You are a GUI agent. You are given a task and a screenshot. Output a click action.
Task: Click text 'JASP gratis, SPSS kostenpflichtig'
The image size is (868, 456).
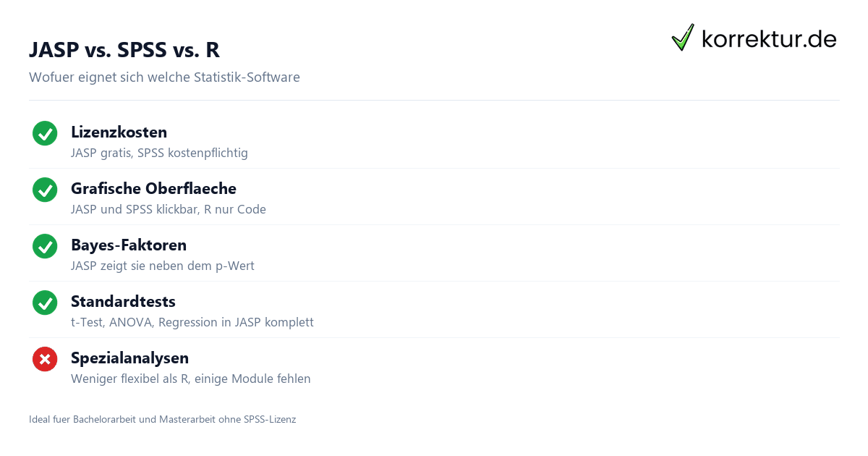pyautogui.click(x=159, y=153)
